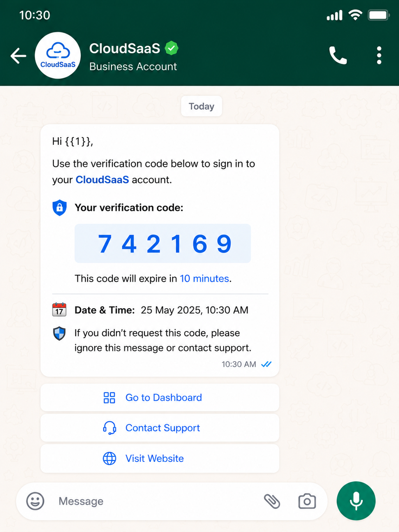Tap the '25 May 2025, 10:30 AM' text

[x=194, y=310]
